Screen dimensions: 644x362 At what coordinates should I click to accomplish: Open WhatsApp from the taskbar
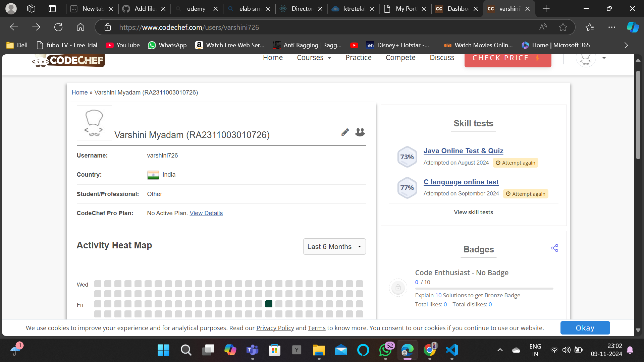coord(385,350)
